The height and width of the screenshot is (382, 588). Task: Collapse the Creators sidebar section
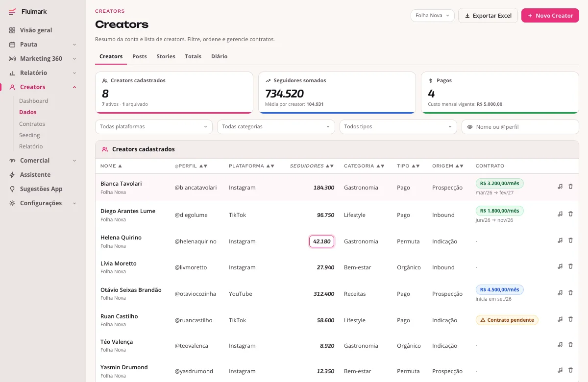[x=43, y=87]
